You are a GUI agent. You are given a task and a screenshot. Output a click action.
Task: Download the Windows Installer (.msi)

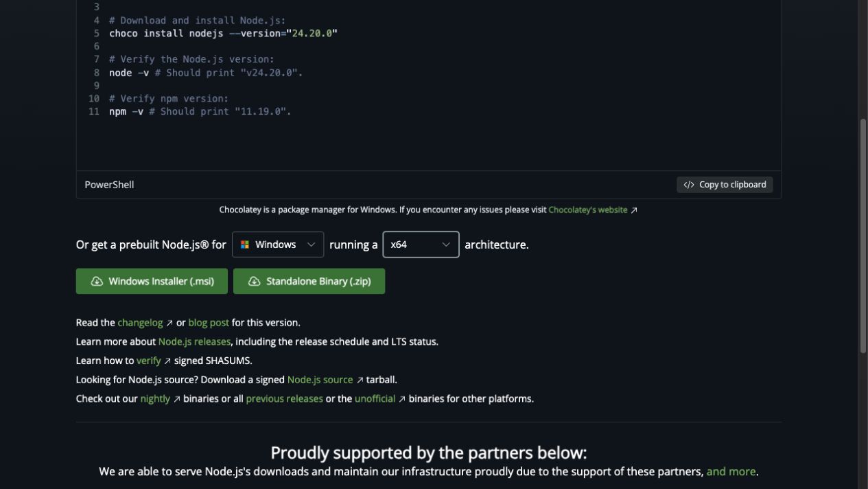point(152,281)
